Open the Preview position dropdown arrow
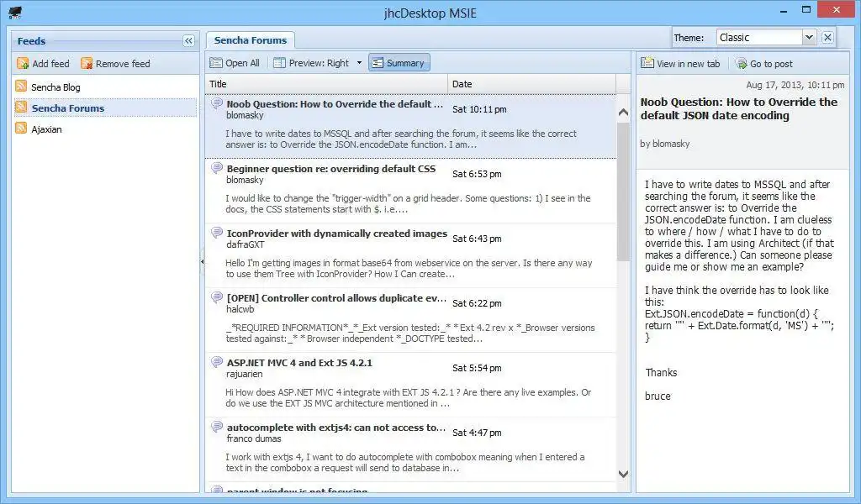Screen dimensions: 861x504 (x=360, y=63)
